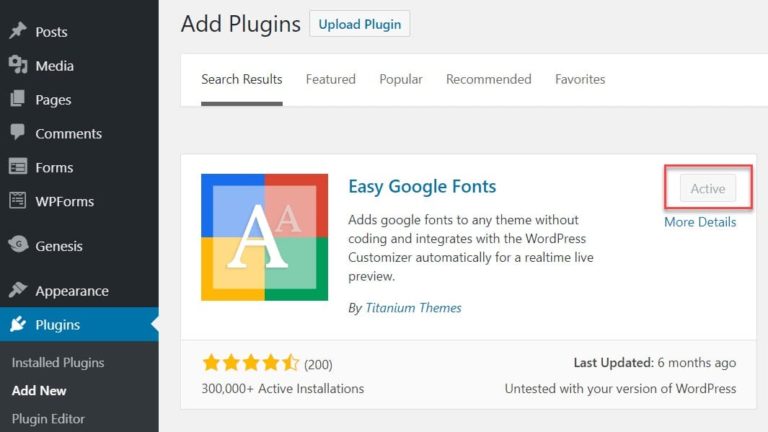The image size is (768, 432).
Task: Click the Forms icon in sidebar
Action: (18, 167)
